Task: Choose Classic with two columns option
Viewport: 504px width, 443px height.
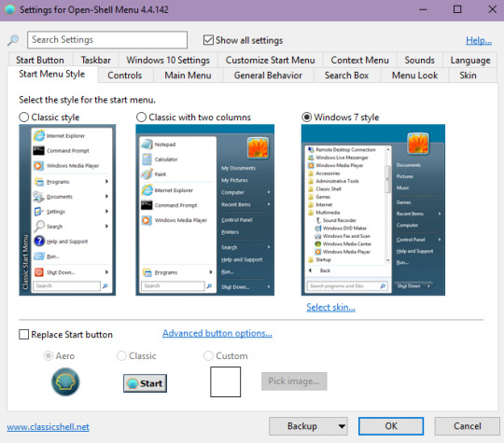Action: 141,118
